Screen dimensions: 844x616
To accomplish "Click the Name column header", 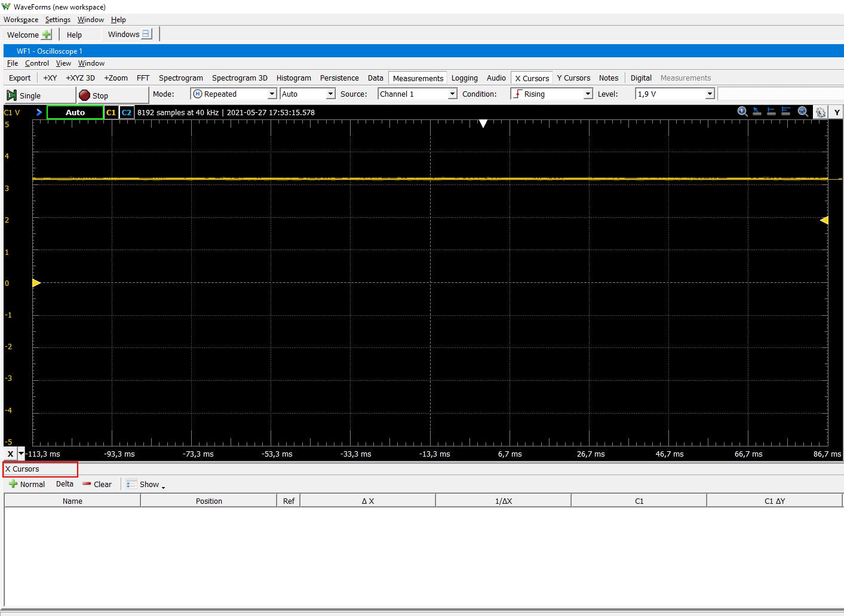I will (x=73, y=501).
